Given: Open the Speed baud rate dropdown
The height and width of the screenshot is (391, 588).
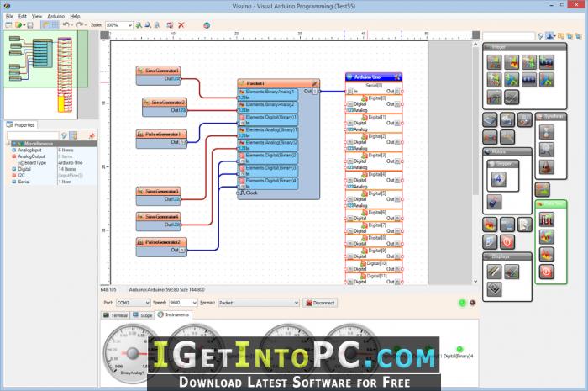Looking at the screenshot, I should pyautogui.click(x=194, y=303).
